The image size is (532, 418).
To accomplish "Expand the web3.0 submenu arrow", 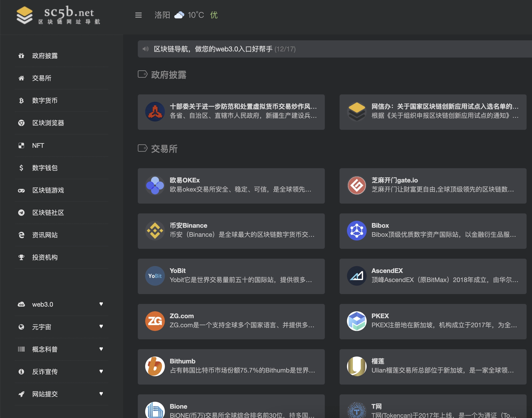I will (101, 304).
